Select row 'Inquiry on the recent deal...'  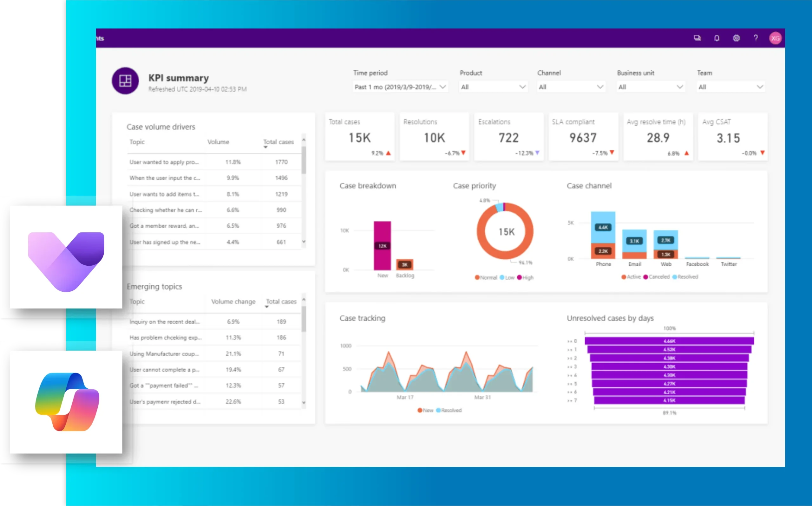click(214, 321)
